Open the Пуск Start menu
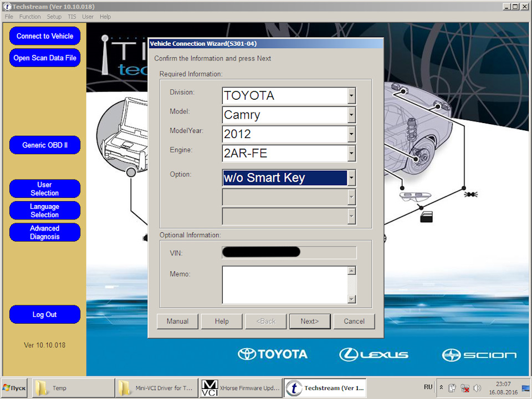This screenshot has width=532, height=399. (x=14, y=388)
